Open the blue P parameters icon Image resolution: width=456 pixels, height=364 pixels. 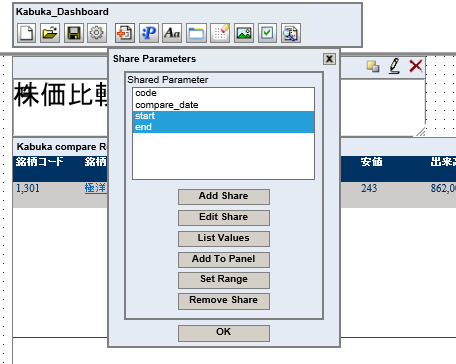149,33
